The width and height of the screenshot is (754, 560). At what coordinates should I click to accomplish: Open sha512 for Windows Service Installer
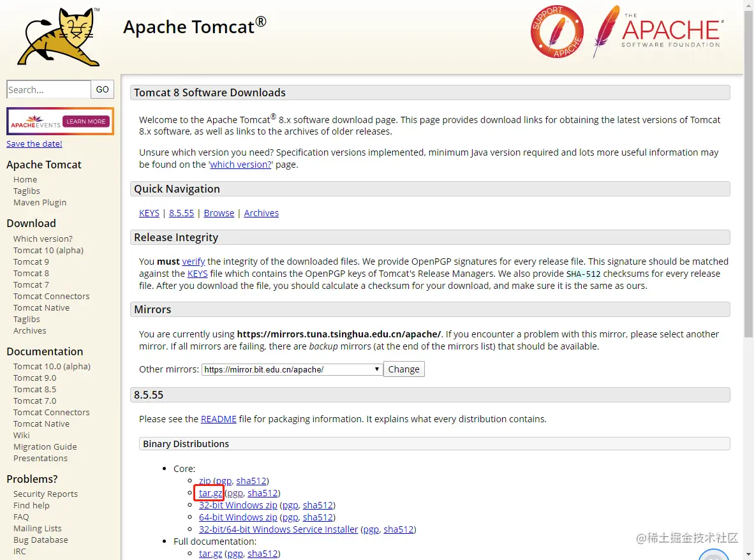point(399,529)
